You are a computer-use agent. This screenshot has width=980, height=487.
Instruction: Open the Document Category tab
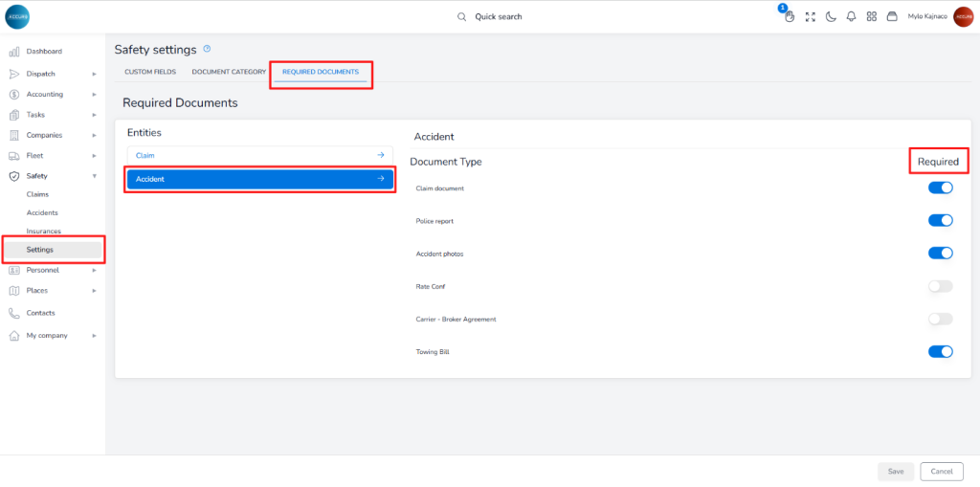click(x=229, y=72)
